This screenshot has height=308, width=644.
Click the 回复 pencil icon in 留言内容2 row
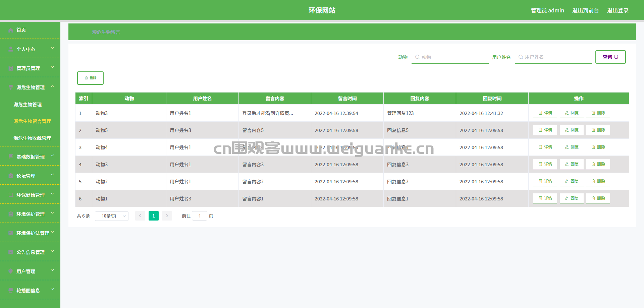click(x=567, y=181)
